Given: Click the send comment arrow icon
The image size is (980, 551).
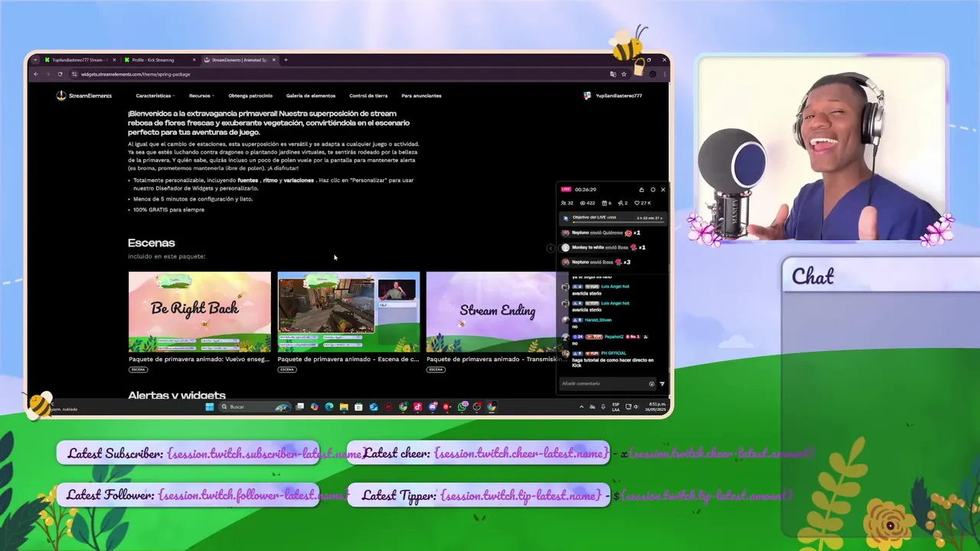Looking at the screenshot, I should pyautogui.click(x=662, y=383).
